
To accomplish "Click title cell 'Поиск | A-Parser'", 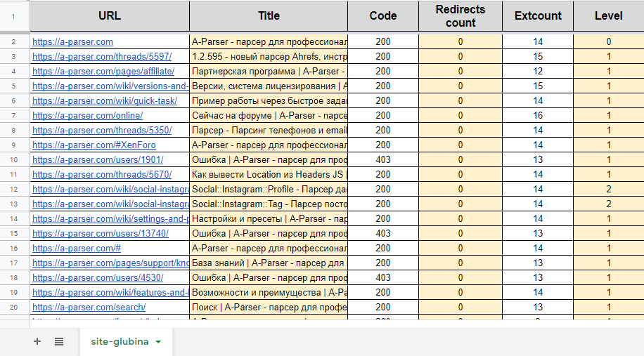I will click(x=269, y=308).
